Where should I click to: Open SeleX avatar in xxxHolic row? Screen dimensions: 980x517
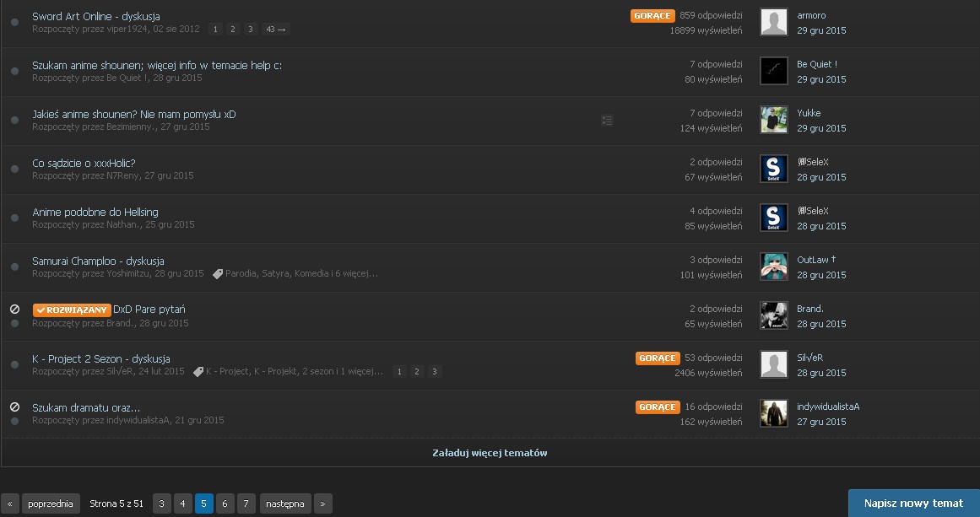point(773,170)
